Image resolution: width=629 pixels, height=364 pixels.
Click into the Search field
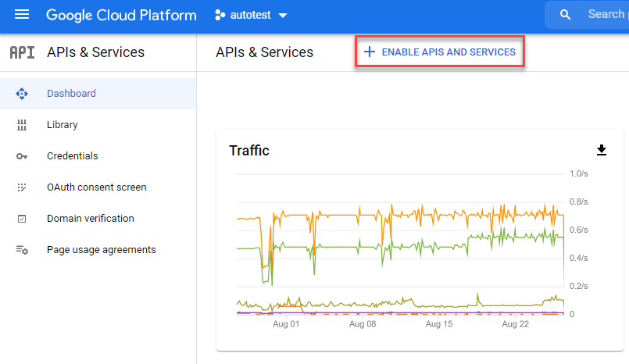point(606,15)
